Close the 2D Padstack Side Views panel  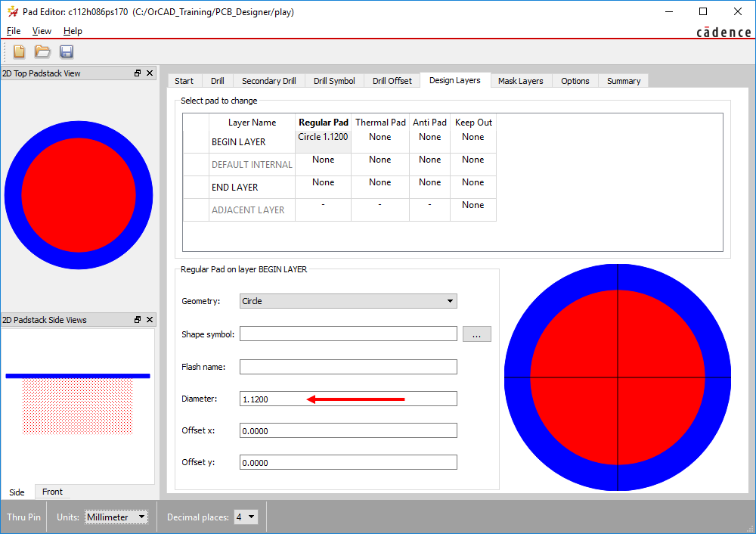[150, 320]
